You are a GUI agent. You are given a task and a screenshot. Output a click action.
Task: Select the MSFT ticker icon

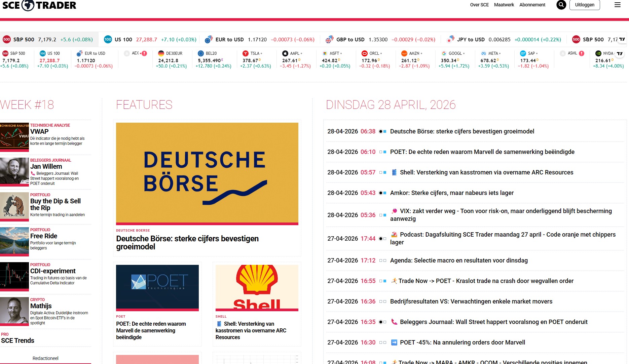tap(325, 53)
